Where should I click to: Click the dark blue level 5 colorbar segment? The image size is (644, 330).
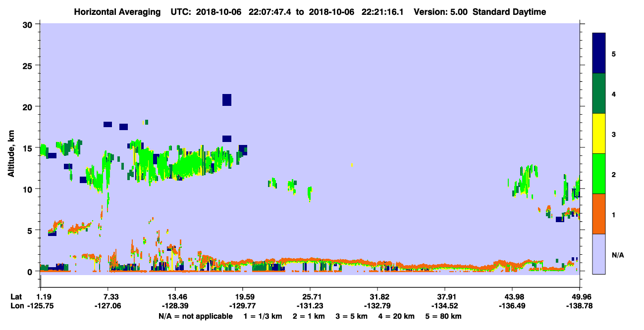599,53
